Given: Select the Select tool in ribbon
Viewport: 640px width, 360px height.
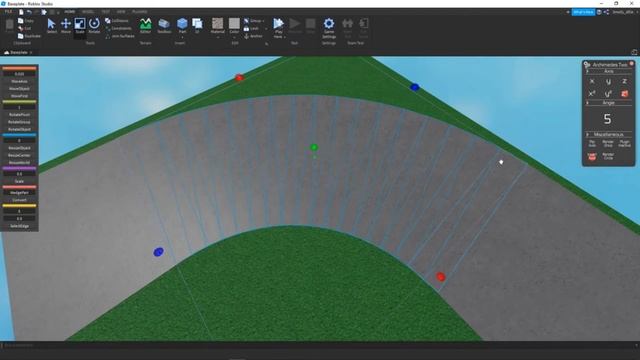Looking at the screenshot, I should (x=51, y=26).
